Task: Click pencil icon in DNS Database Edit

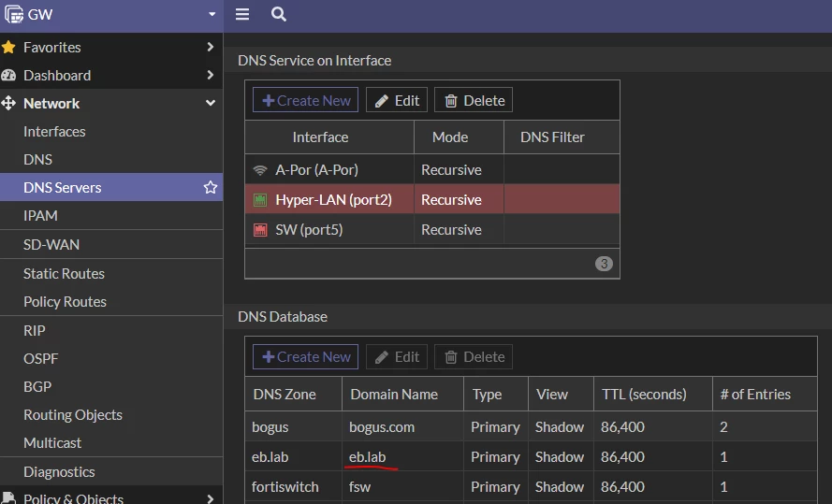Action: pyautogui.click(x=381, y=358)
